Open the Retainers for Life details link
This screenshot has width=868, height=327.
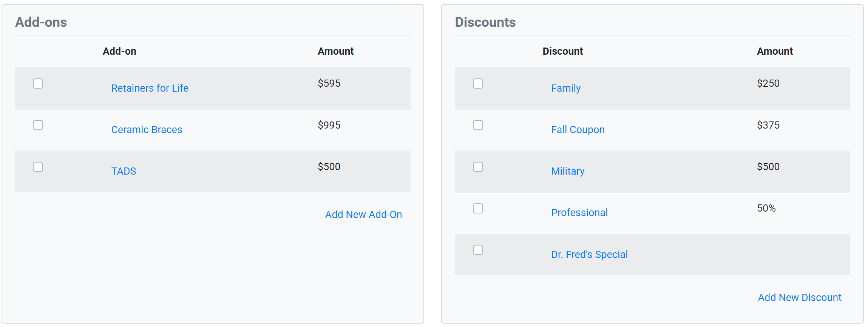[150, 88]
